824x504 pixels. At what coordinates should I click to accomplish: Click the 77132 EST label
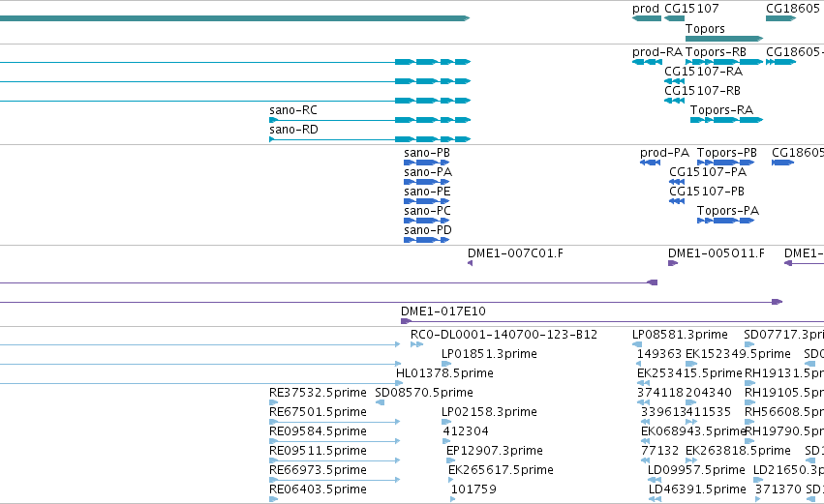660,452
